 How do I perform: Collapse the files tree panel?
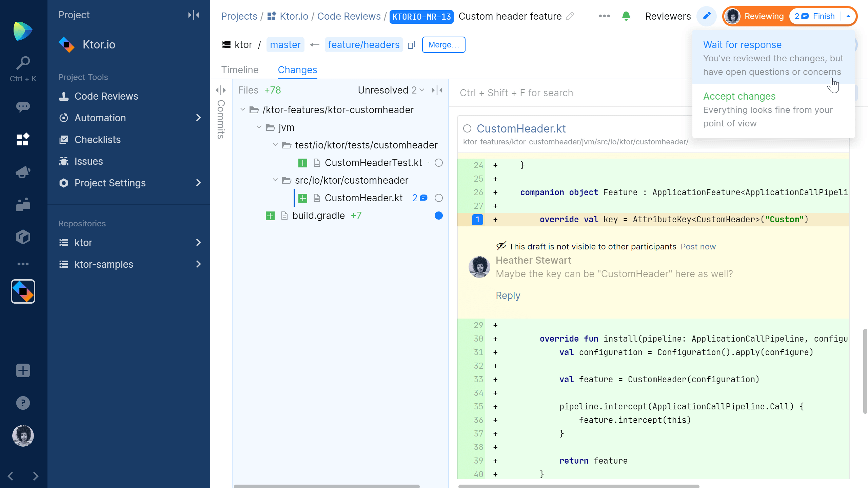437,90
